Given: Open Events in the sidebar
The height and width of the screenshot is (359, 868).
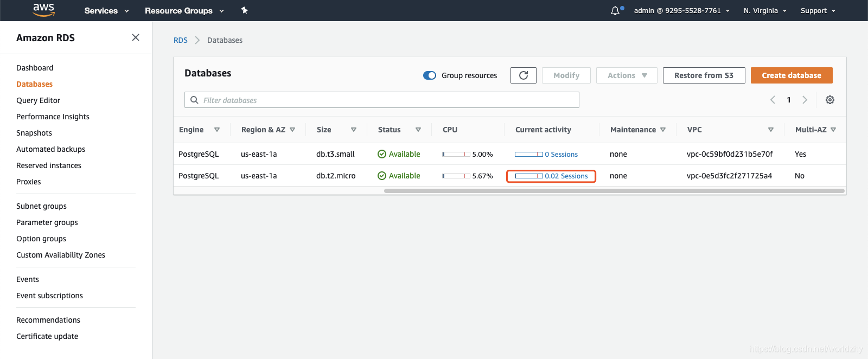Looking at the screenshot, I should (28, 279).
